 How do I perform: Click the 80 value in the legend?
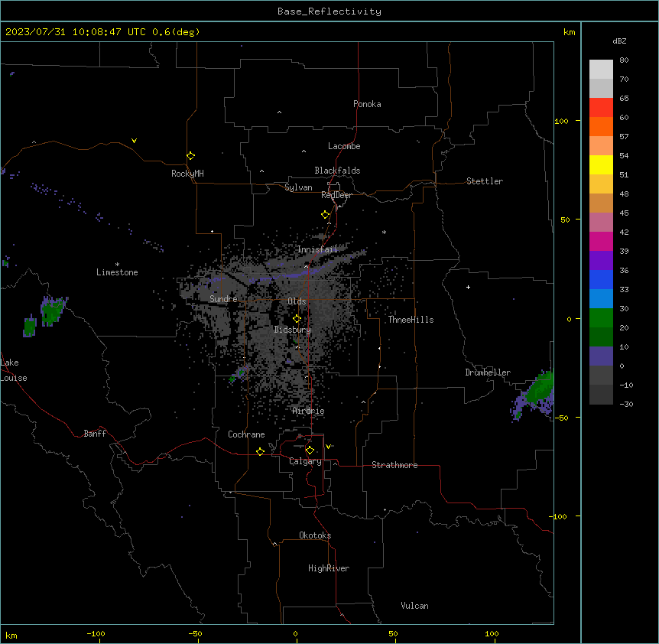coord(624,60)
